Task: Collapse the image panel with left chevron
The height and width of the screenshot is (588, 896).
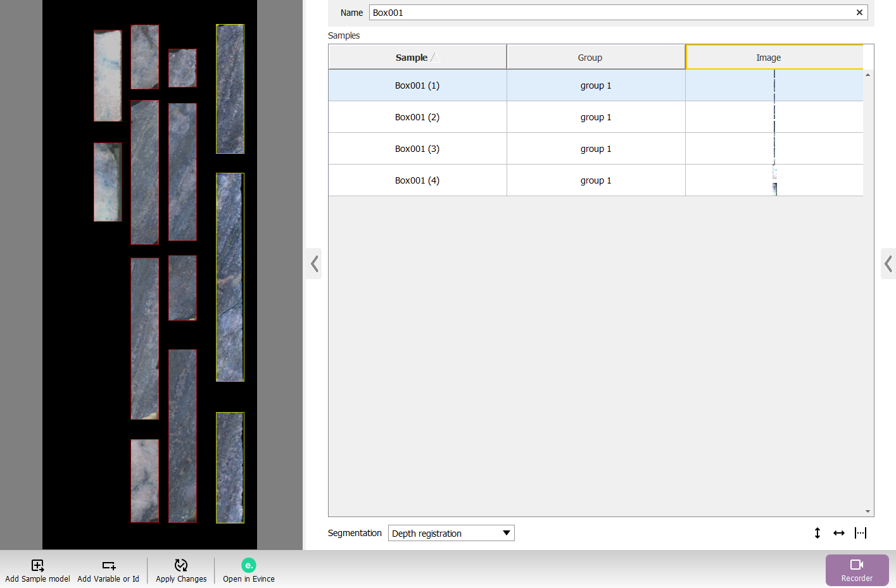Action: pos(314,263)
